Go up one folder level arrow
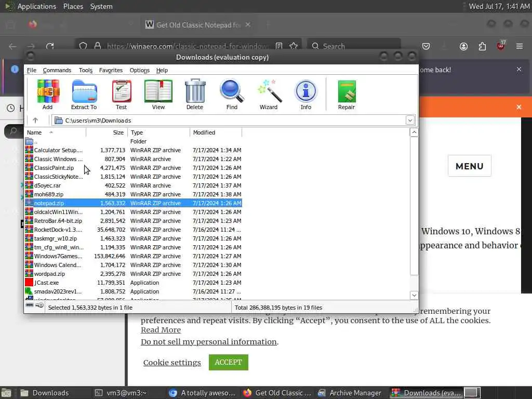Image resolution: width=532 pixels, height=399 pixels. (35, 120)
